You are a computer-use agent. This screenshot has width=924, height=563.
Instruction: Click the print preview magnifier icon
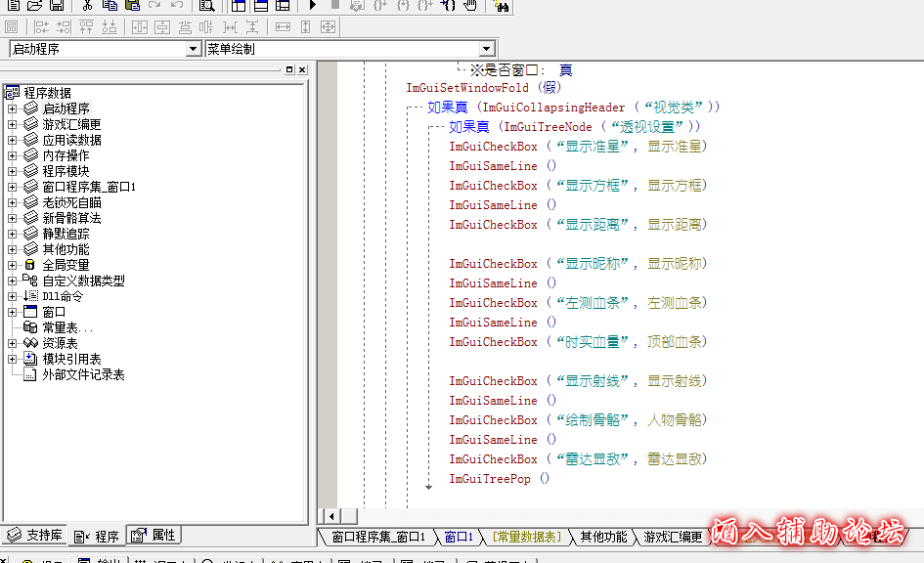[x=206, y=6]
